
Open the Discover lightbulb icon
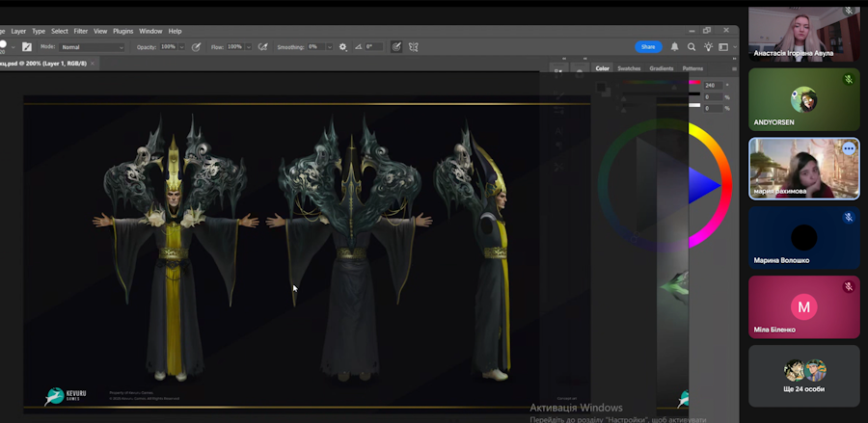(x=708, y=46)
